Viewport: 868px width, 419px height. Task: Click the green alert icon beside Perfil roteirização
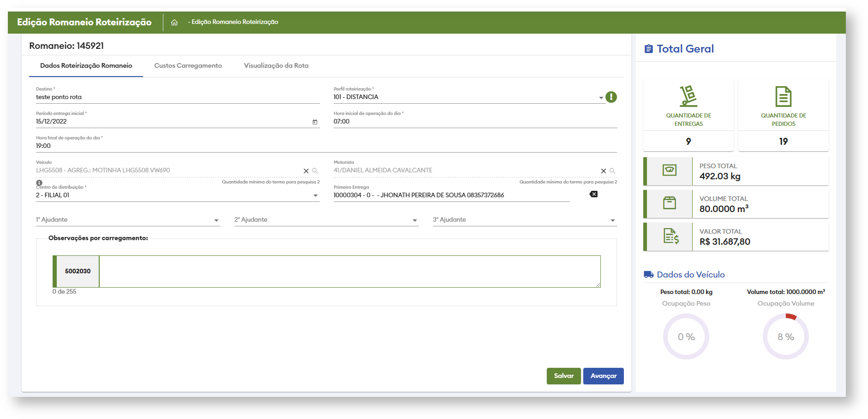[611, 97]
